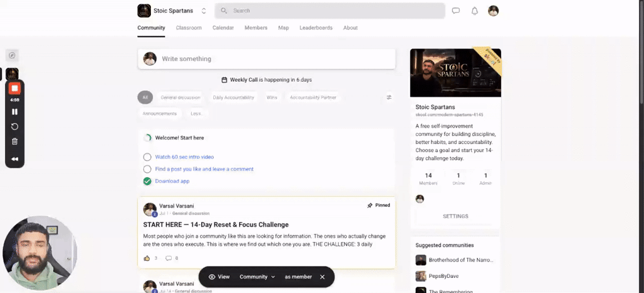
Task: Stop the screen recording
Action: tap(15, 88)
